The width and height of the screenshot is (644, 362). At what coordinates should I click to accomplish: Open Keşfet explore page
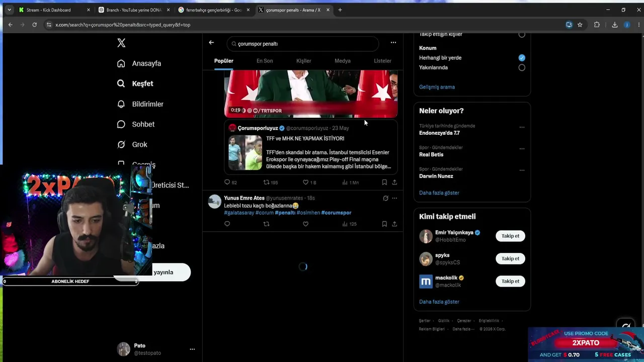135,83
